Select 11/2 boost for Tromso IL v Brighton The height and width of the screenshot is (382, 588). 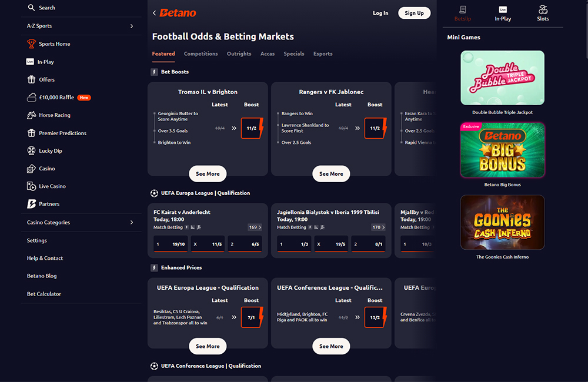(252, 128)
